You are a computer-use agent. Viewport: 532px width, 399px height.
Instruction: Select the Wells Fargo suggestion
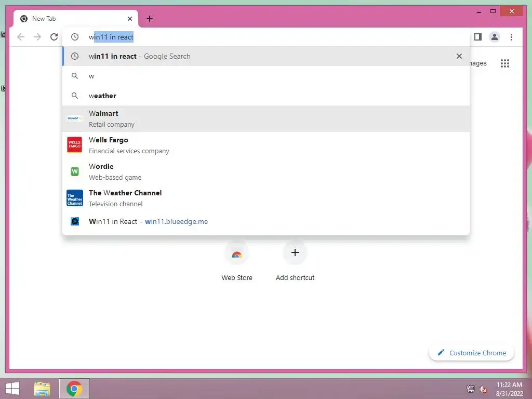click(x=266, y=145)
